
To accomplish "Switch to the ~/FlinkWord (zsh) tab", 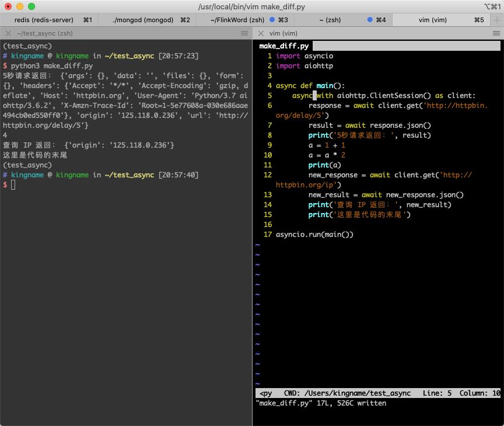I will 245,20.
